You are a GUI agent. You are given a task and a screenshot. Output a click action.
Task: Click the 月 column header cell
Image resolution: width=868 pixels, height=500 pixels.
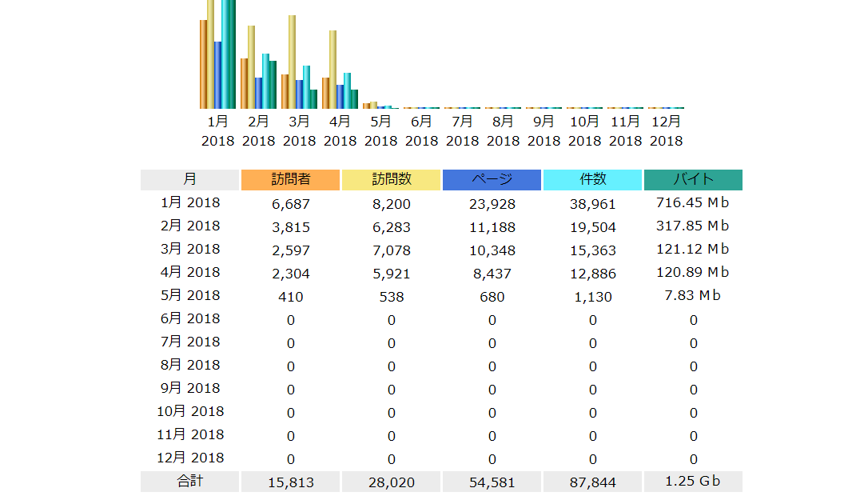[x=189, y=180]
